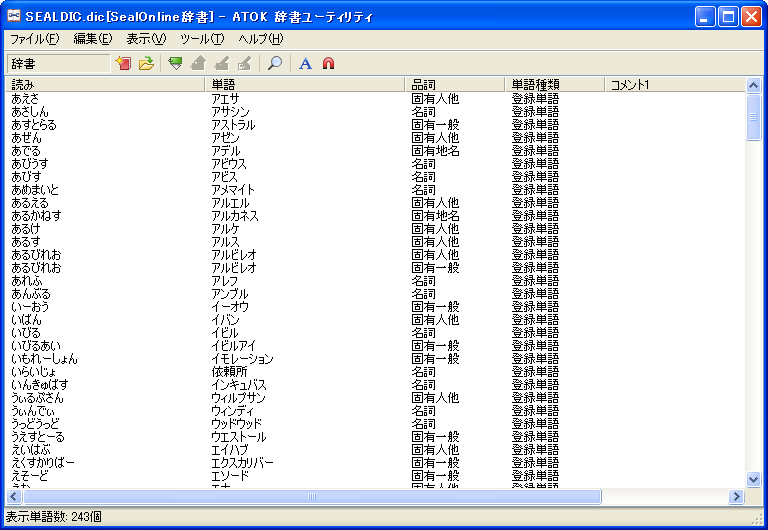Select the word アンブル
This screenshot has width=768, height=530.
[230, 293]
